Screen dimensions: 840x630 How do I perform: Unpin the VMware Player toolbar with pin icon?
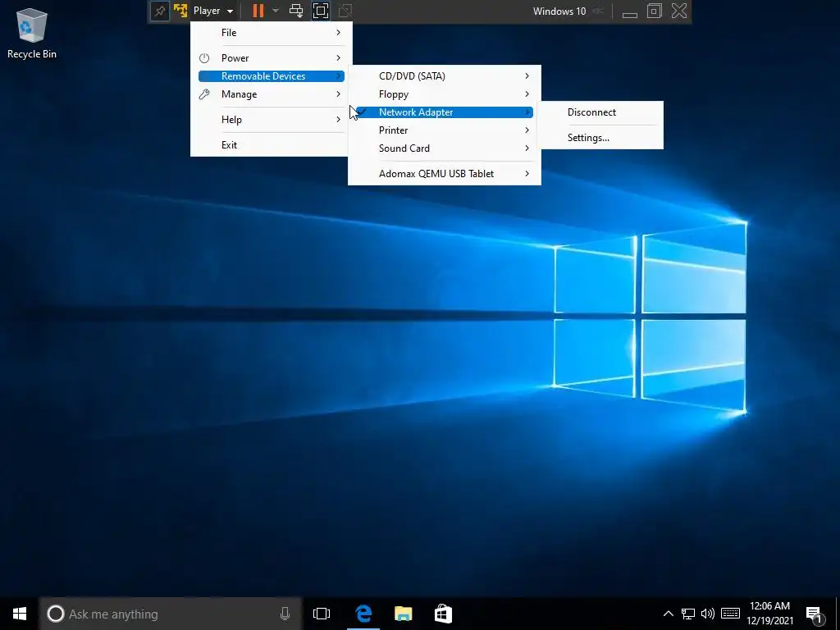[x=160, y=11]
